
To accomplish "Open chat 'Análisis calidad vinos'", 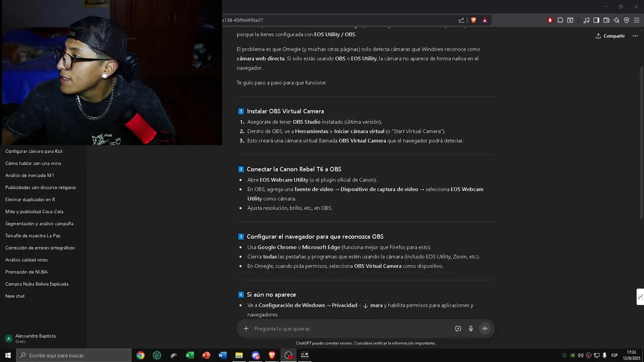I will 27,260.
